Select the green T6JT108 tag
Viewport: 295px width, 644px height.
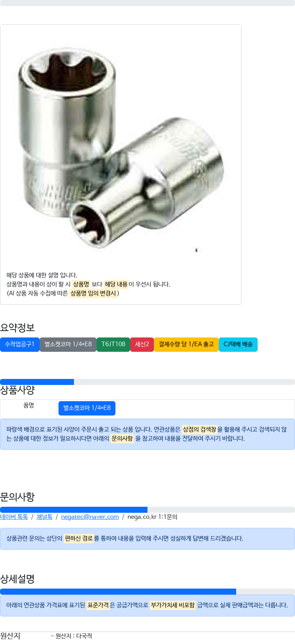click(x=113, y=345)
